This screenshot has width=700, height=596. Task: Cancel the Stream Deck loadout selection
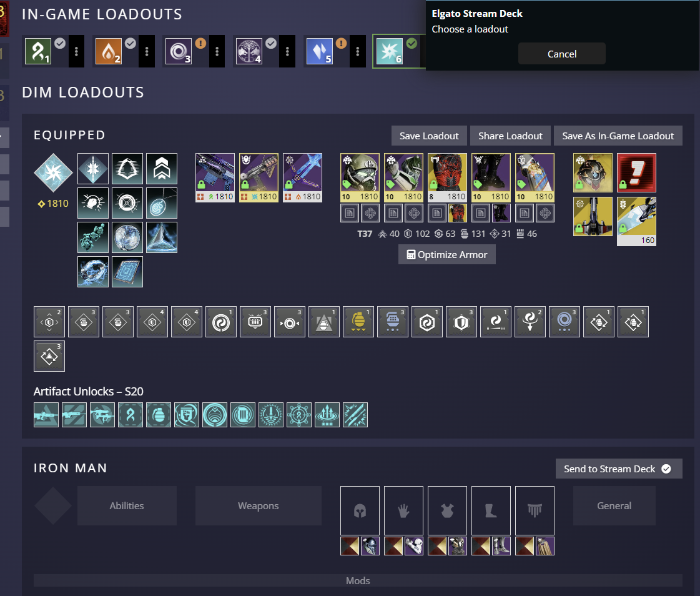tap(561, 53)
